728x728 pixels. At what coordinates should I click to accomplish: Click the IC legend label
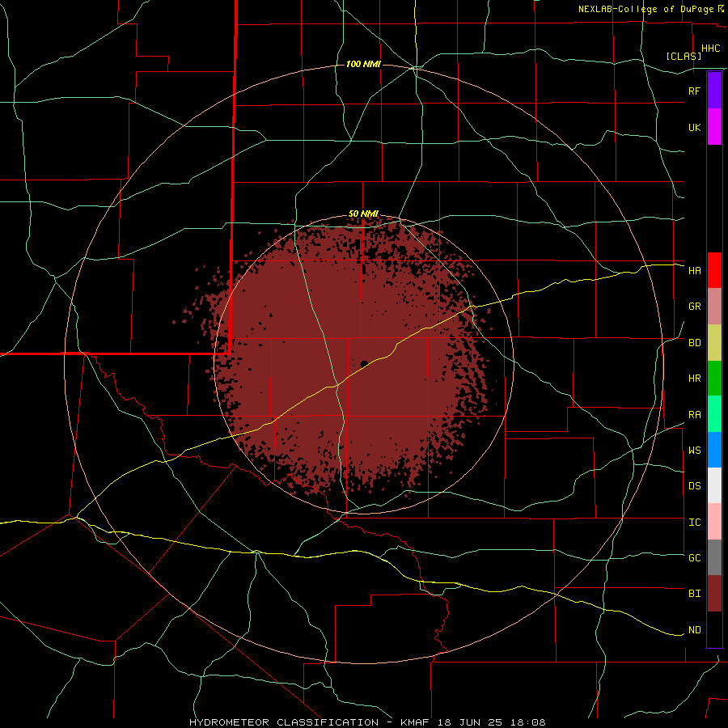[x=694, y=523]
